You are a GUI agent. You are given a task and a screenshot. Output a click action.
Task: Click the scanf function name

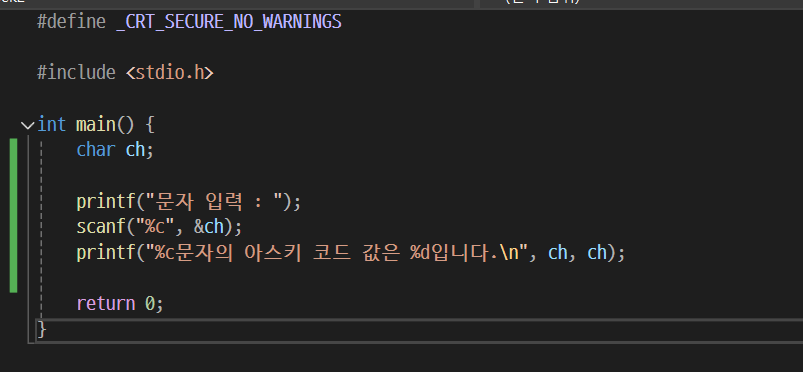[100, 226]
